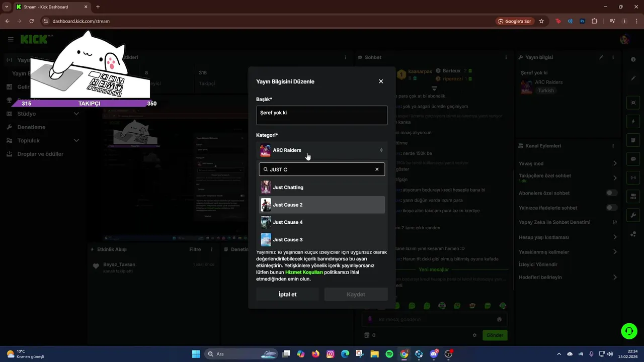
Task: Bookmark this page with star icon
Action: click(541, 21)
